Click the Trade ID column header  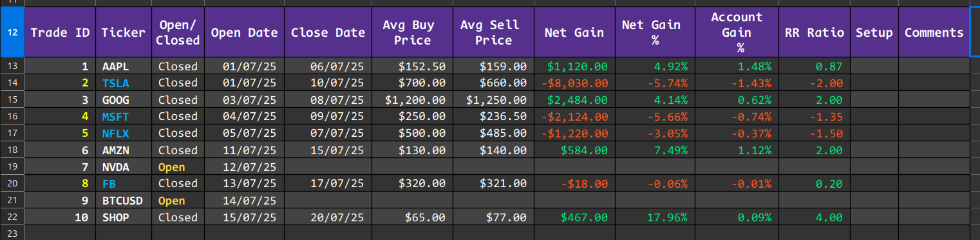tap(60, 32)
